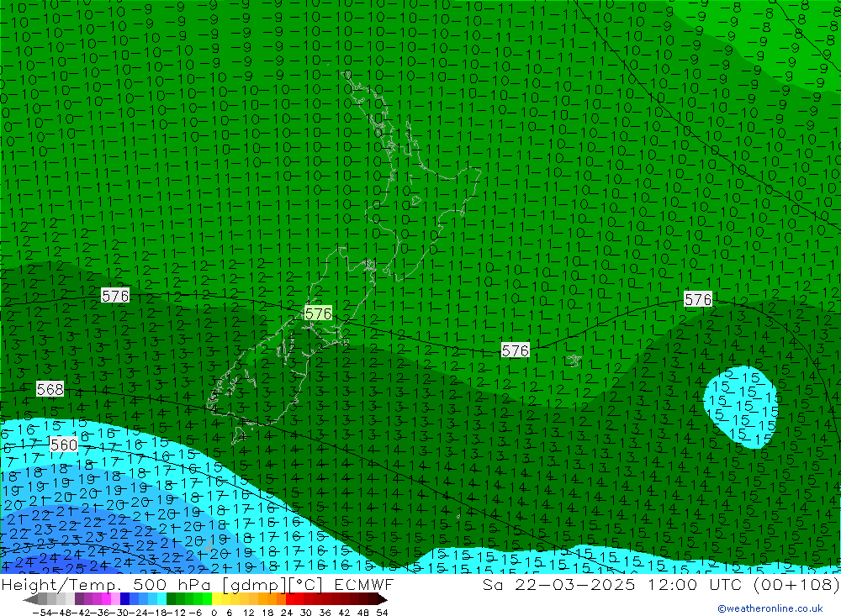Click the 576 contour label above the cyan oval
The image size is (841, 616).
pos(698,299)
